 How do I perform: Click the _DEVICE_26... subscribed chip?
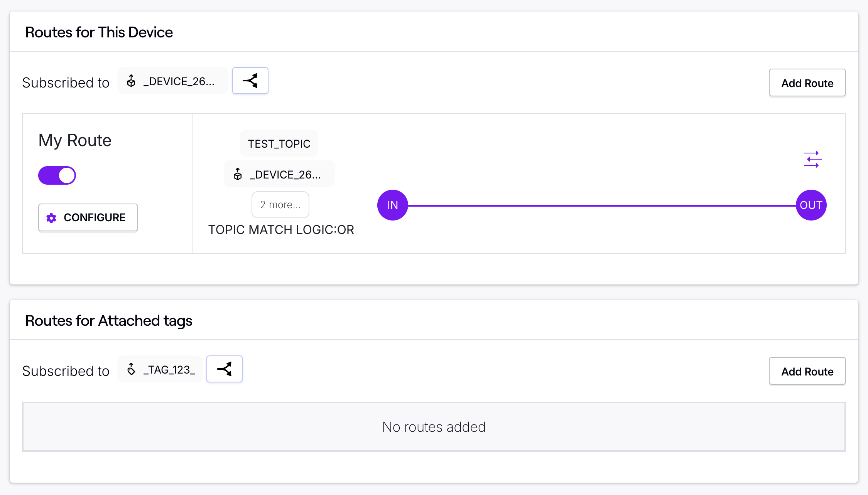[x=179, y=81]
